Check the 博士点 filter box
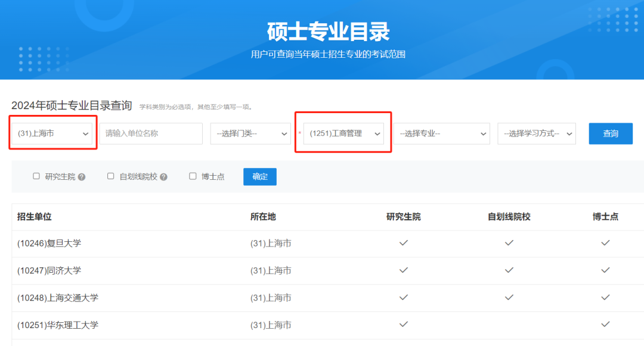 pyautogui.click(x=193, y=176)
